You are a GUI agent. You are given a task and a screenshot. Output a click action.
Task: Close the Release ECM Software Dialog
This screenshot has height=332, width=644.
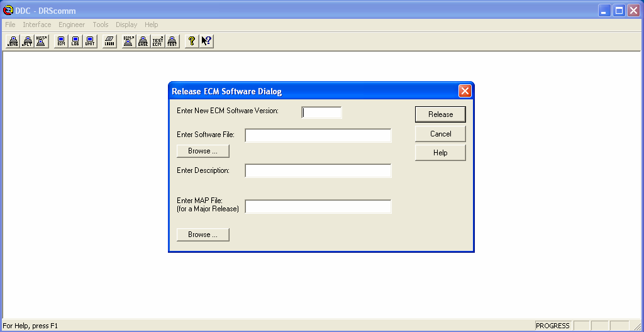coord(465,91)
